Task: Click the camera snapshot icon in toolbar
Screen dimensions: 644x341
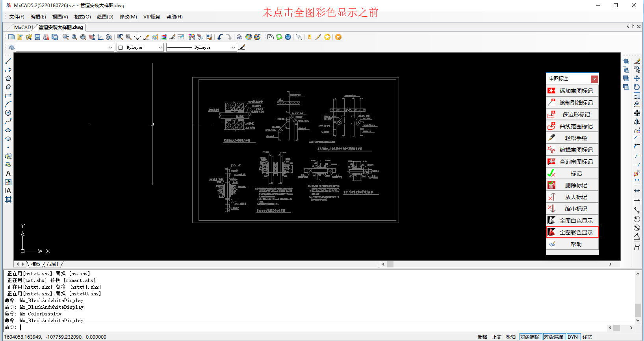Action: (271, 37)
